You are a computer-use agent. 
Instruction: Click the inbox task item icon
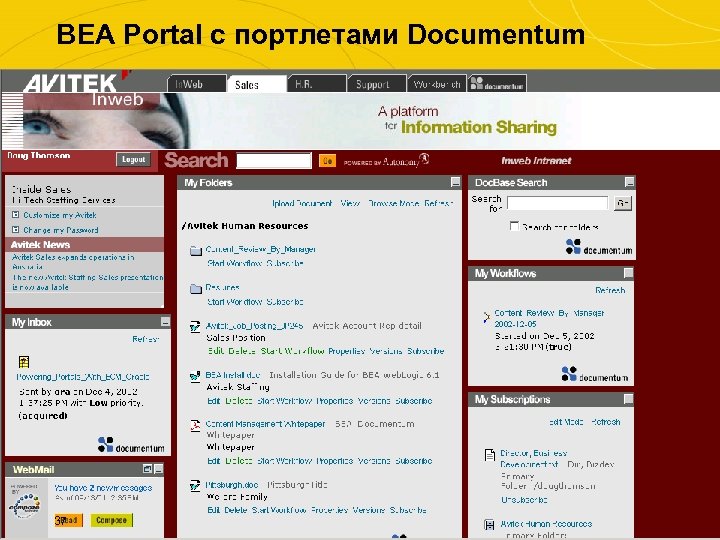[x=24, y=362]
